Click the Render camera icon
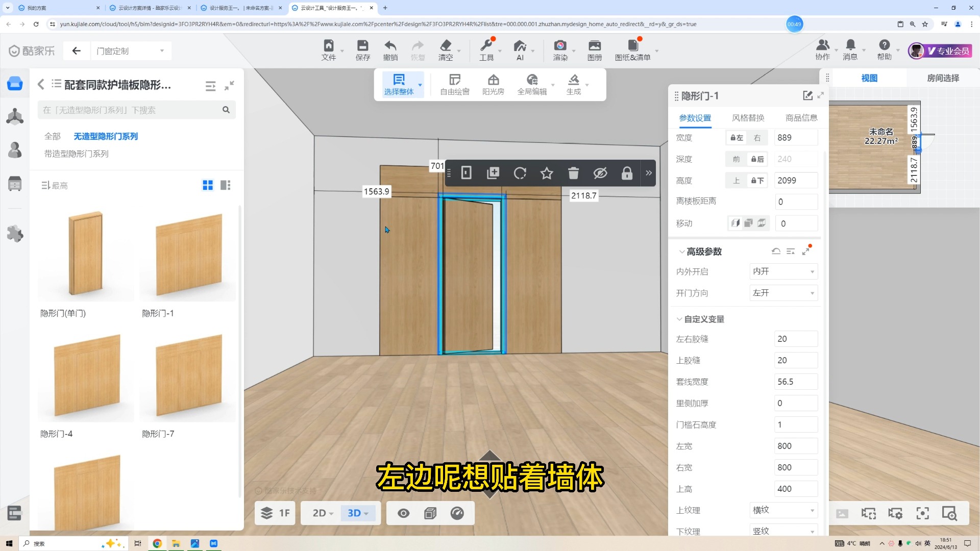 click(x=560, y=46)
